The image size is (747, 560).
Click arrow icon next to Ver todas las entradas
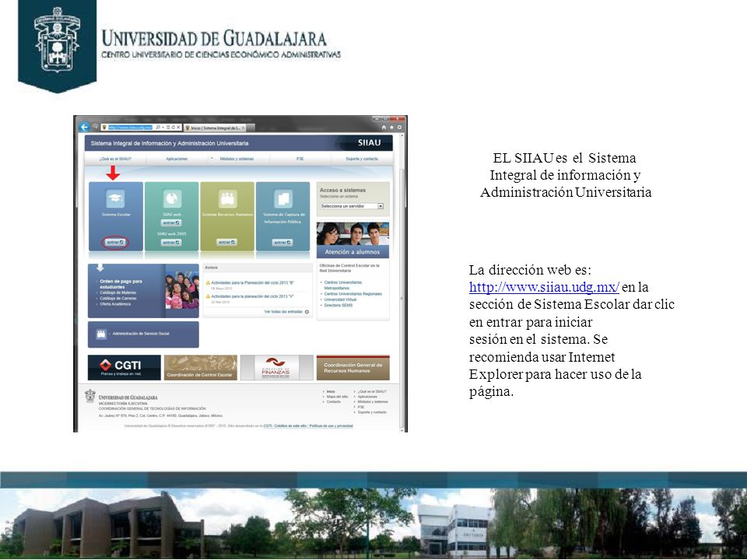[307, 312]
